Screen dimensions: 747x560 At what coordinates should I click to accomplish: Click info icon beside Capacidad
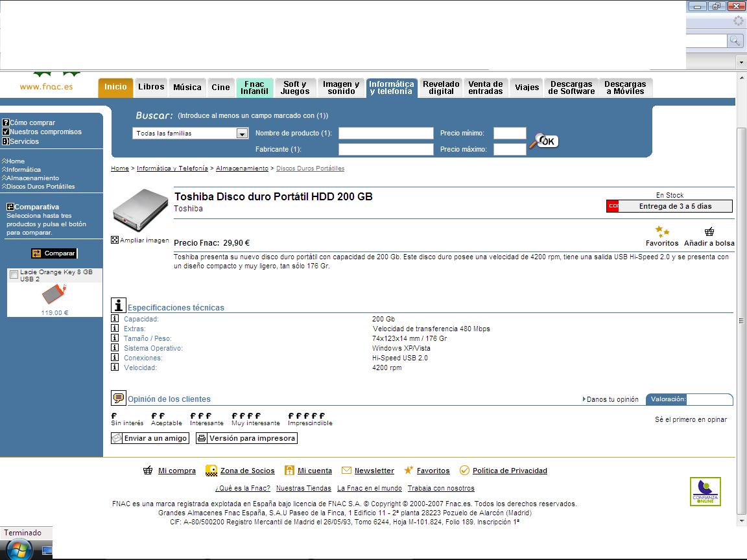point(115,319)
